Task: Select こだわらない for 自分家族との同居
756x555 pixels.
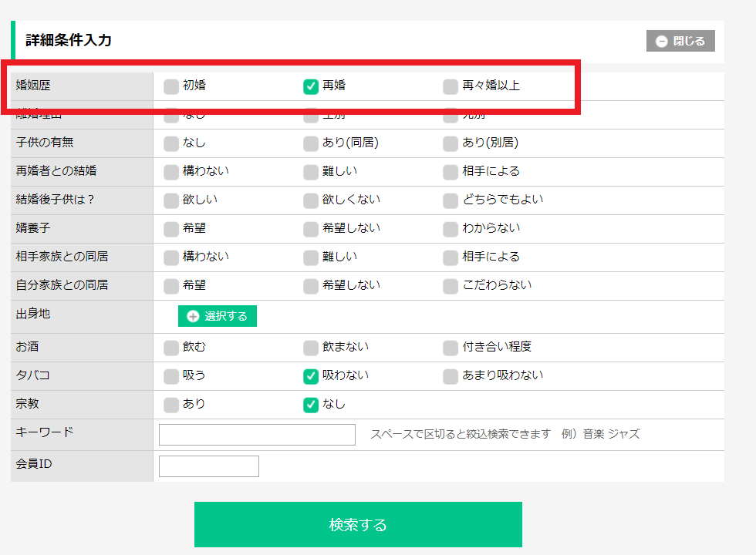Action: [x=451, y=286]
